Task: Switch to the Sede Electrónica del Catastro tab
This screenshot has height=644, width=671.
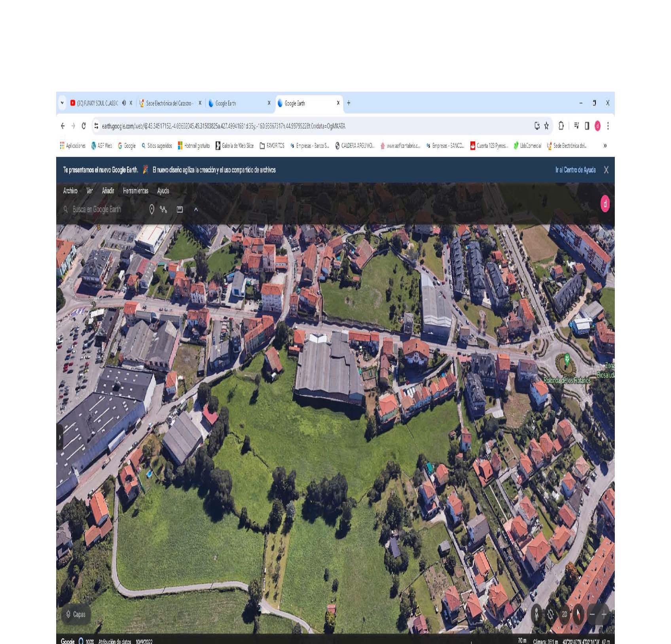Action: coord(169,103)
